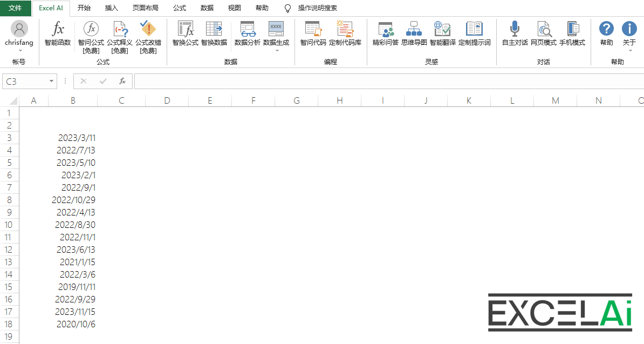Launch 公式改错 formula error correction
This screenshot has width=644, height=344.
coord(148,37)
